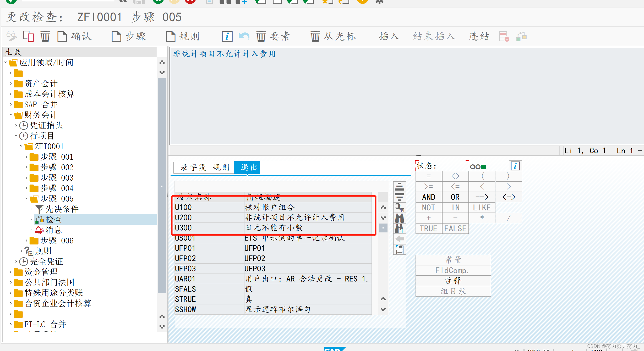Open the 规则 tab
The image size is (644, 351).
coord(221,168)
